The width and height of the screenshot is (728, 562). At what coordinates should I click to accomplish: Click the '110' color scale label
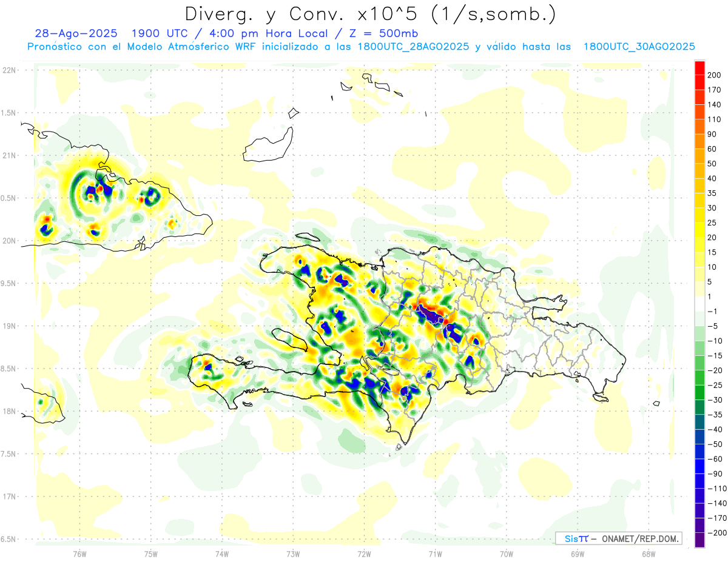[714, 119]
